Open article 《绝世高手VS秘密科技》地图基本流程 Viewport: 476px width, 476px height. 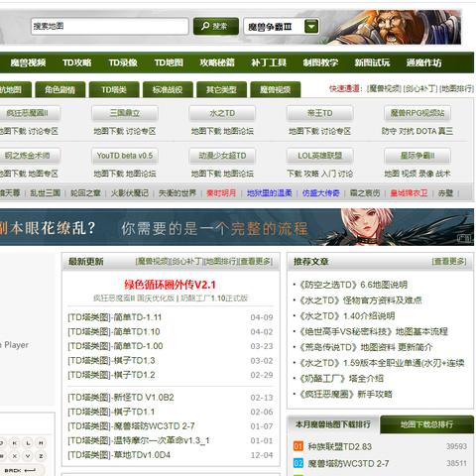click(x=373, y=331)
